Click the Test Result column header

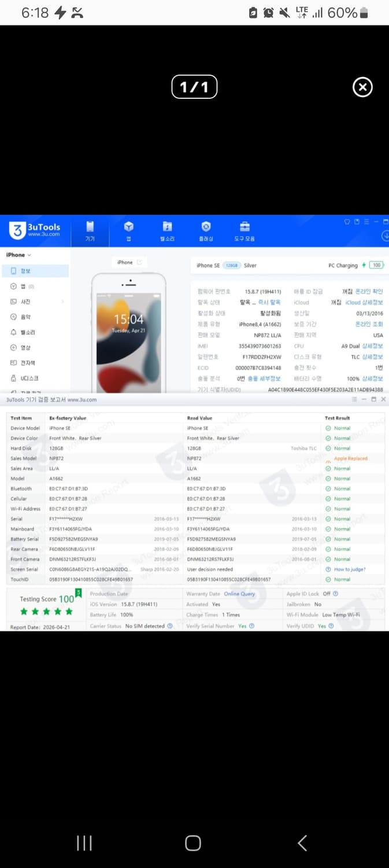click(x=338, y=418)
